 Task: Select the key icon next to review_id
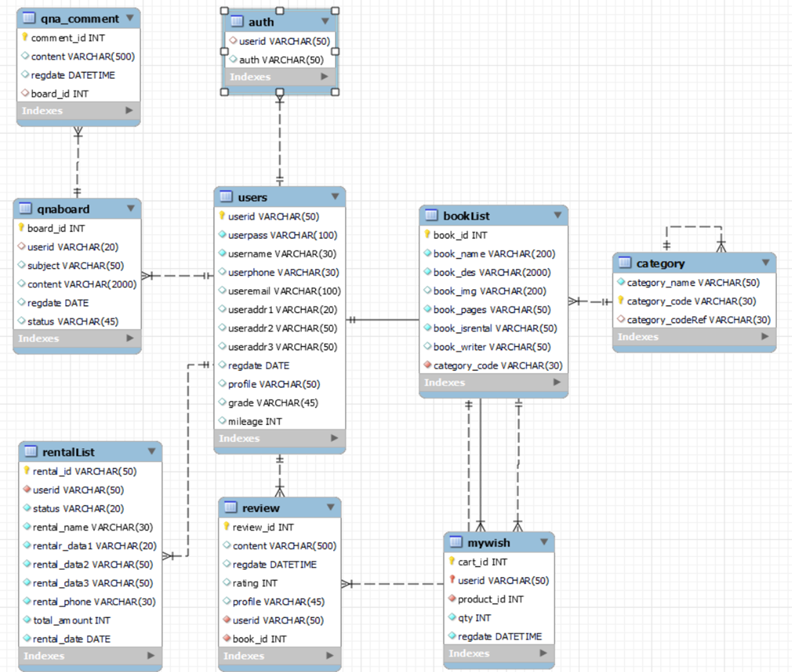[227, 527]
